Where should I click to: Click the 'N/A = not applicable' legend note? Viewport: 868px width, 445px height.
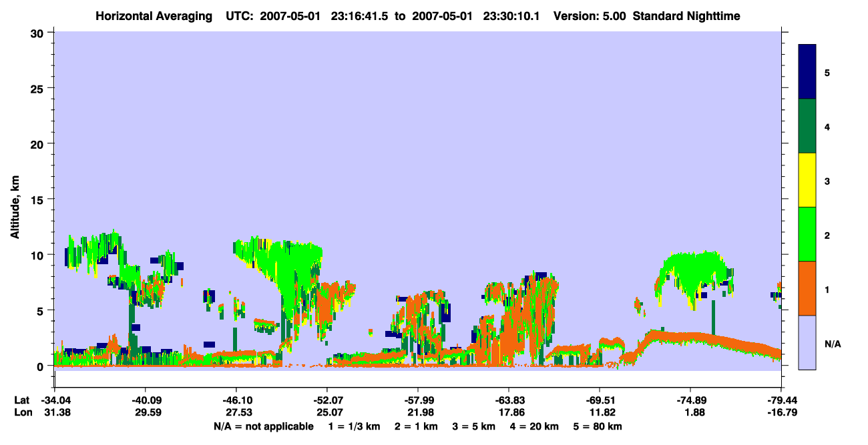tap(264, 426)
